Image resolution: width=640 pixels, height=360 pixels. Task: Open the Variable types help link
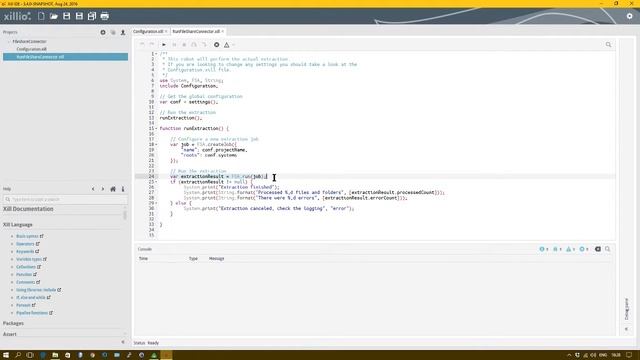29,259
